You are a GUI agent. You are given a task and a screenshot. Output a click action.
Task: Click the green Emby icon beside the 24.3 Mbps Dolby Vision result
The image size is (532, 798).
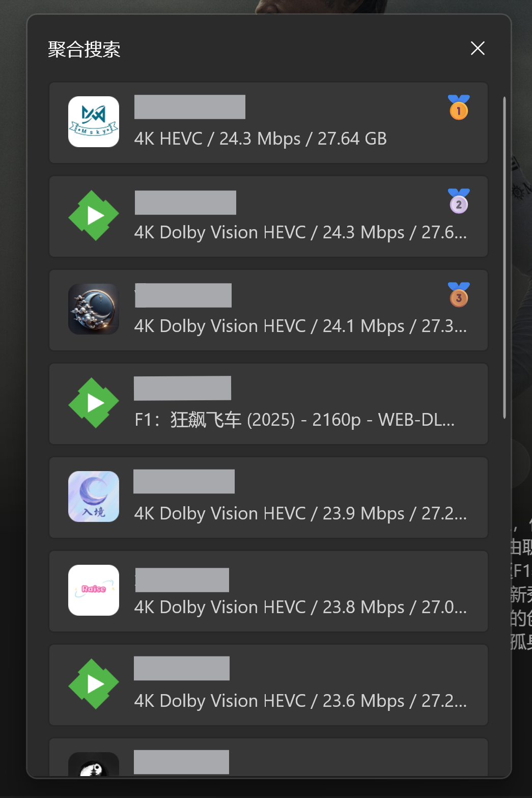94,215
